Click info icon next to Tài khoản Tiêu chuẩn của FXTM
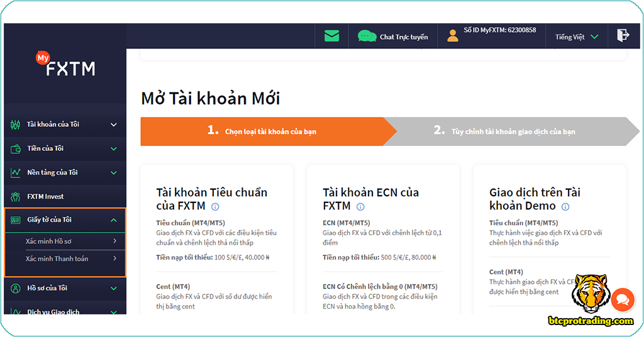The image size is (644, 337). (x=215, y=206)
